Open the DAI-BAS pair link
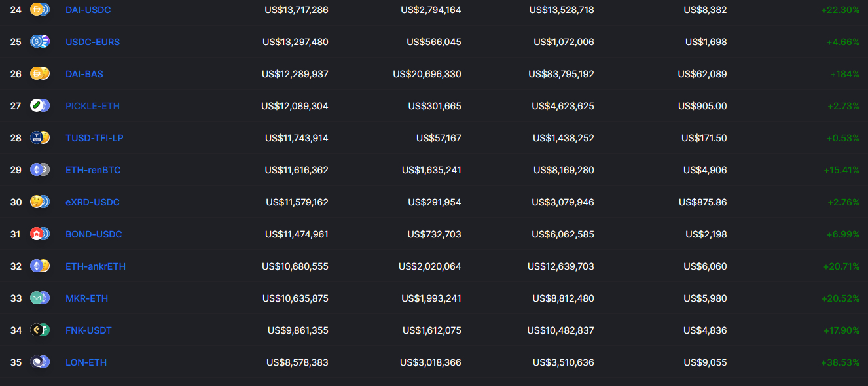Screen dimensions: 868x386 [x=84, y=74]
